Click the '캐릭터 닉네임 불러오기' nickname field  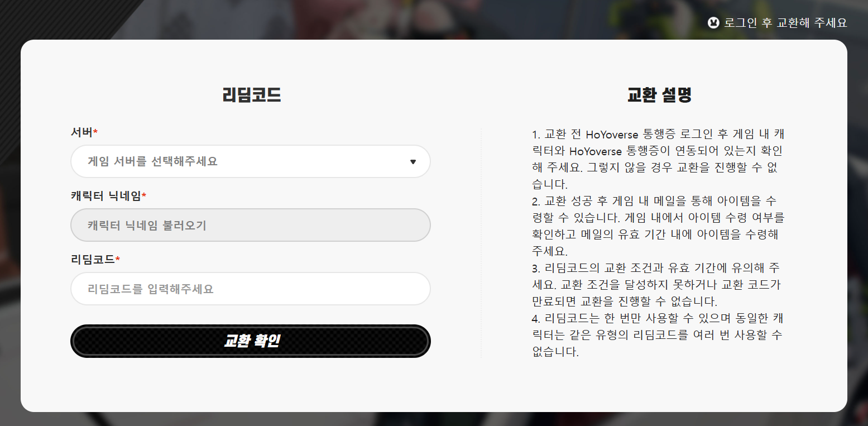(251, 225)
